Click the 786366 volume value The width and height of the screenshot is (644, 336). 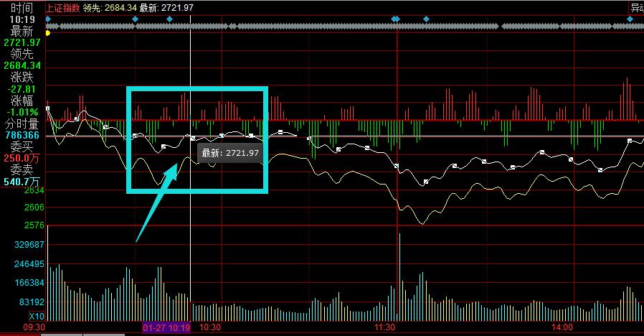tap(22, 135)
